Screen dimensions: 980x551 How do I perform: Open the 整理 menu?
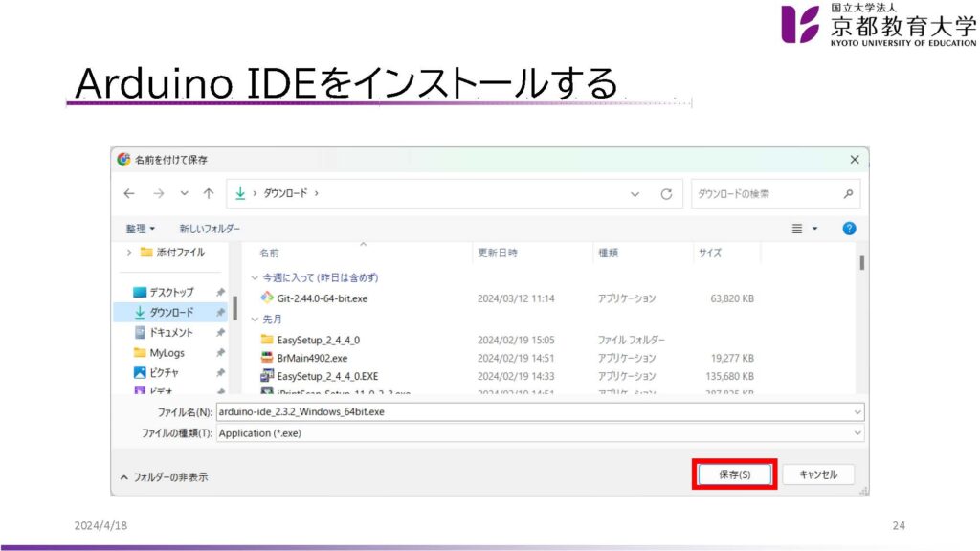140,229
